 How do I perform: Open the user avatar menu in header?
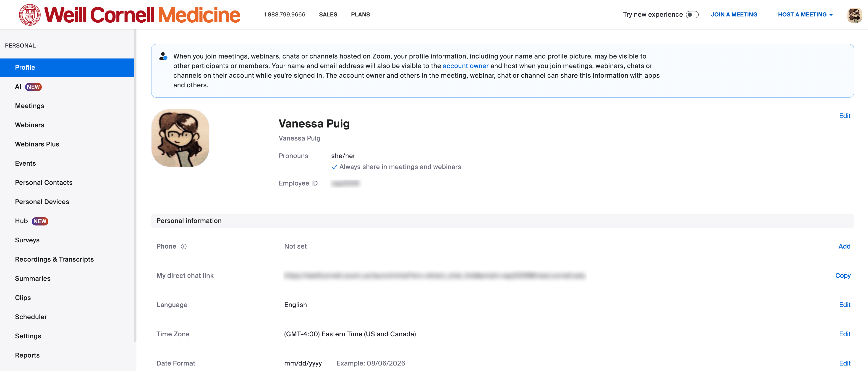(855, 15)
